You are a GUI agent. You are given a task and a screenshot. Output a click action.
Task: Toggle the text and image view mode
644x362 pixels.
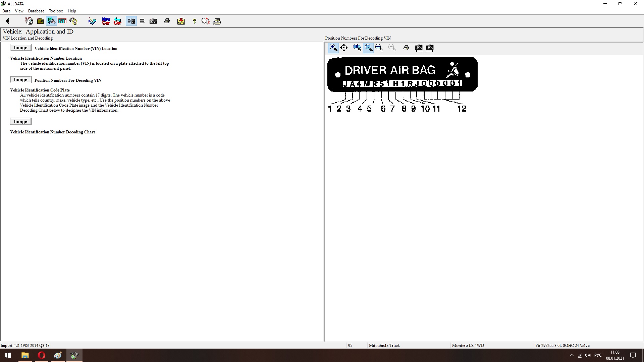tap(131, 21)
